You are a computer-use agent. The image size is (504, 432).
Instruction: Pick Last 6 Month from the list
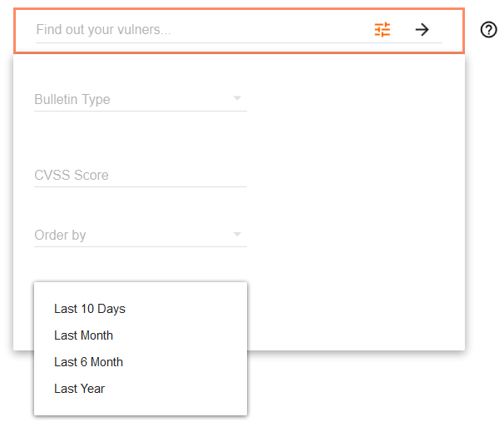pos(89,362)
